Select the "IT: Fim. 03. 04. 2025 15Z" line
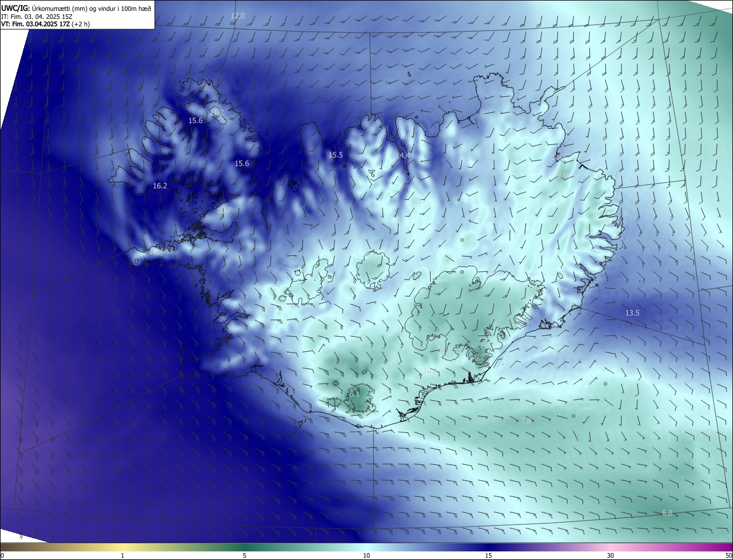733x560 pixels. 36,16
